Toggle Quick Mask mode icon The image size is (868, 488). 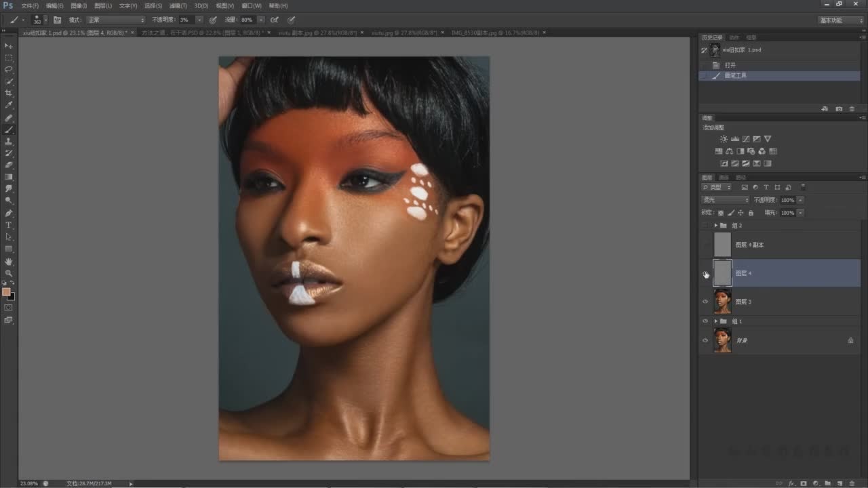click(9, 307)
